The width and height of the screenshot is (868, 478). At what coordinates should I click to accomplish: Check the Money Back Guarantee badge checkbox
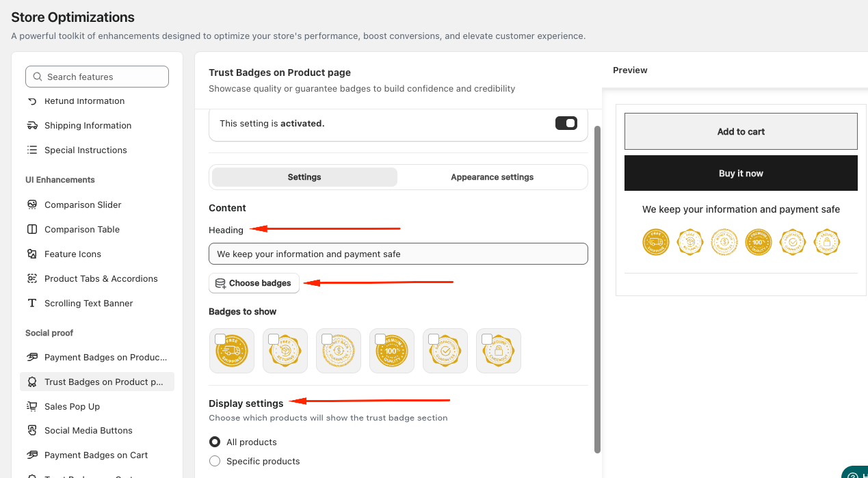(x=327, y=339)
